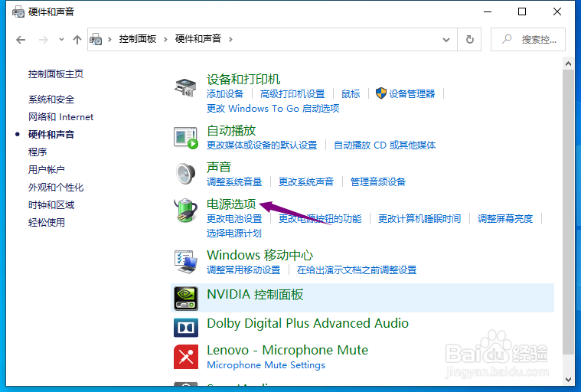Screen dimensions: 581x392
Task: Open recent locations dropdown next to forward arrow
Action: [x=61, y=39]
